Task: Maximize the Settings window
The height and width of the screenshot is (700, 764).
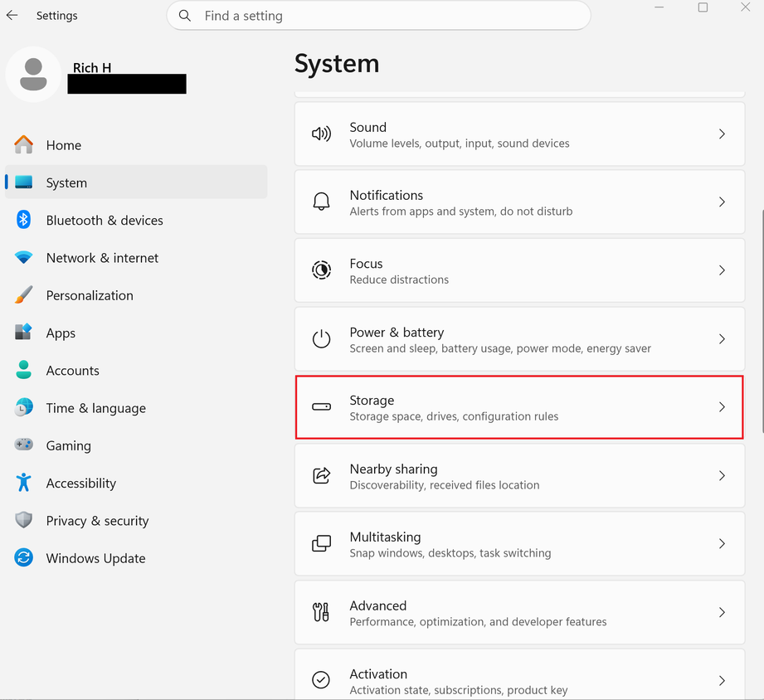Action: click(703, 7)
